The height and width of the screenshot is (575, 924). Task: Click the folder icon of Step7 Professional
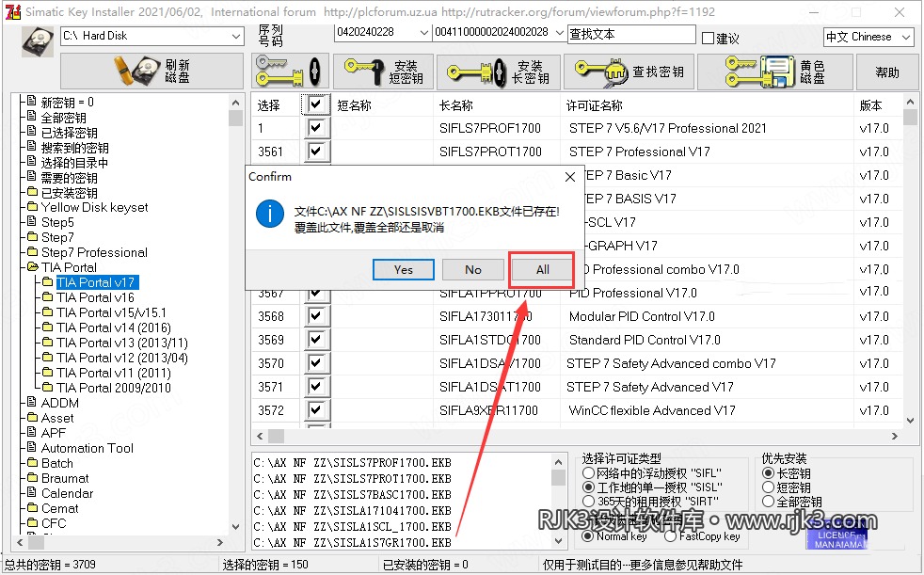pyautogui.click(x=32, y=251)
